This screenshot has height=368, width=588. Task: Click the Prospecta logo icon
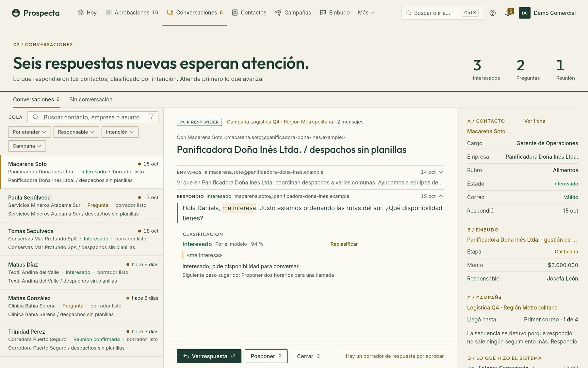pyautogui.click(x=16, y=13)
